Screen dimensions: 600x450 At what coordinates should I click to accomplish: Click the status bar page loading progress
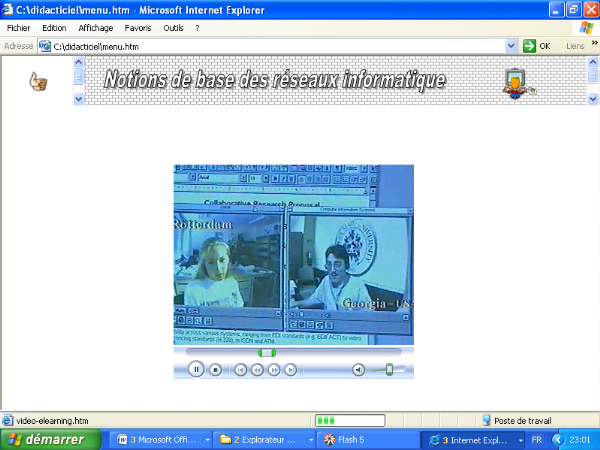350,421
